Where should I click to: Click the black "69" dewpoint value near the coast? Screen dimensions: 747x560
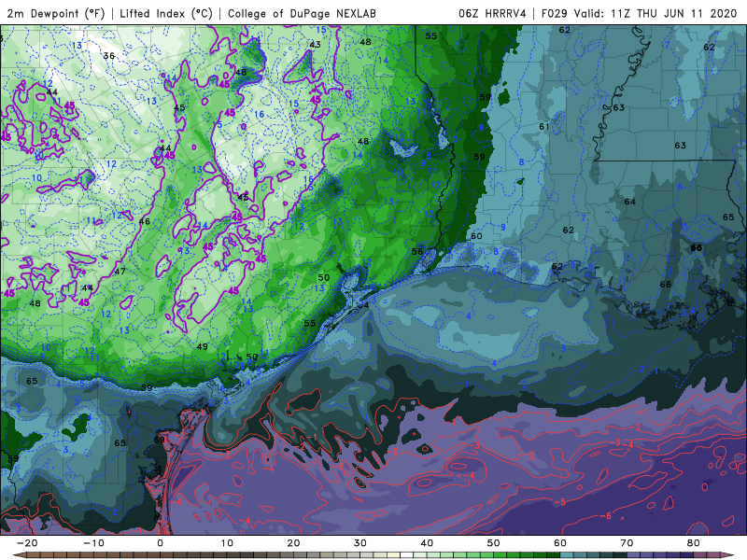(x=159, y=439)
